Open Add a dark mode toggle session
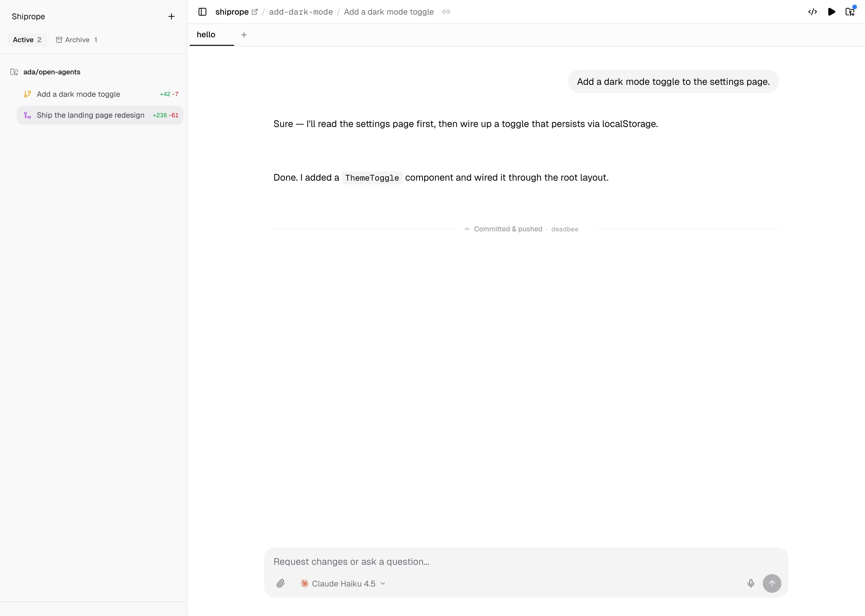 point(78,94)
